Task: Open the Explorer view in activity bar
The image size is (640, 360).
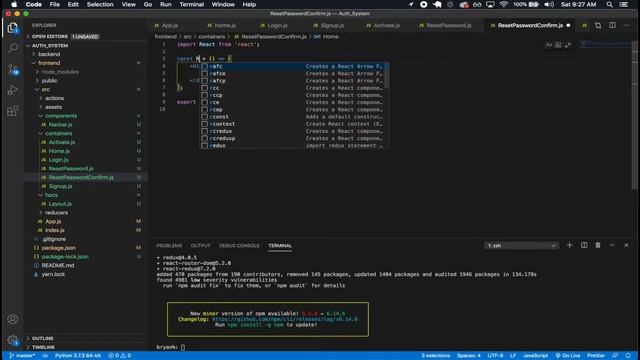Action: pos(13,28)
